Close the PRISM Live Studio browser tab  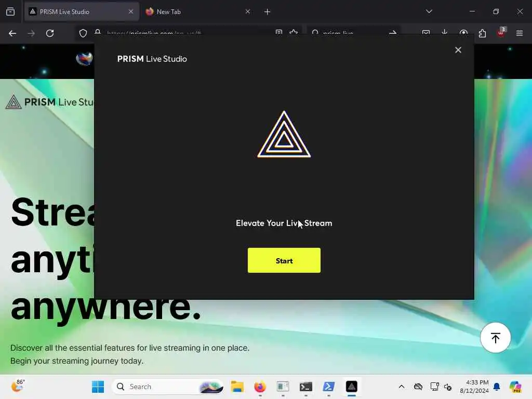pyautogui.click(x=131, y=11)
